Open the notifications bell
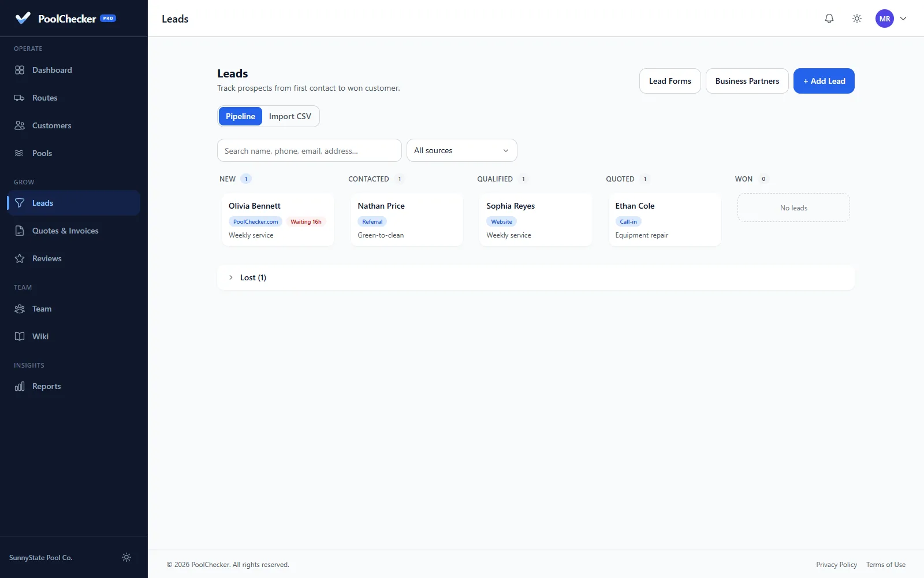The width and height of the screenshot is (924, 578). [x=829, y=18]
